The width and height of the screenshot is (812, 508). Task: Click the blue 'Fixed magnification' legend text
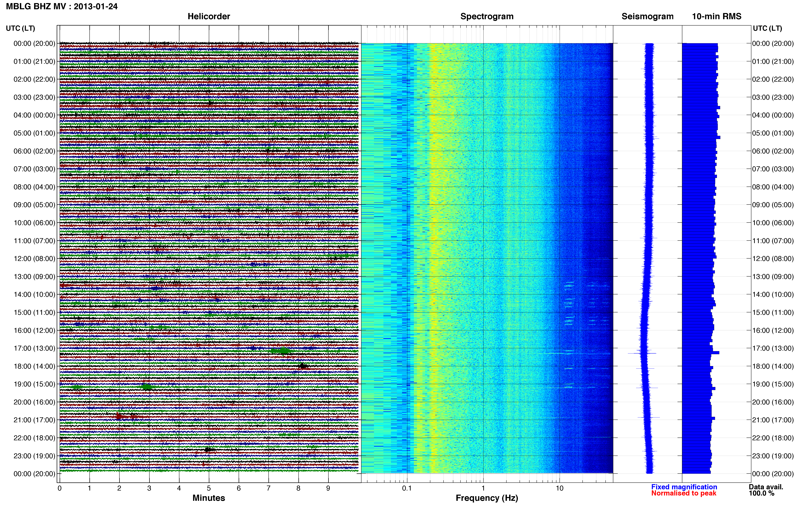[684, 487]
